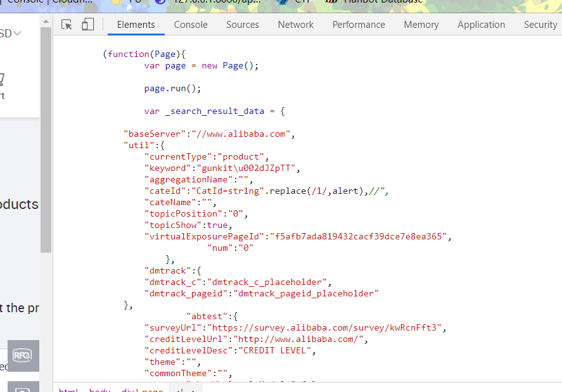The image size is (562, 392).
Task: Click the "util":{ line
Action: click(144, 146)
